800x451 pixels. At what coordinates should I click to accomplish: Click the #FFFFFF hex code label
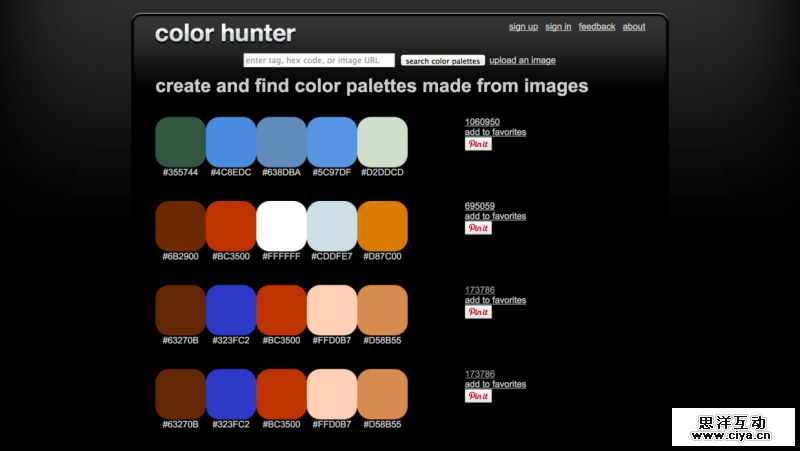(x=281, y=257)
